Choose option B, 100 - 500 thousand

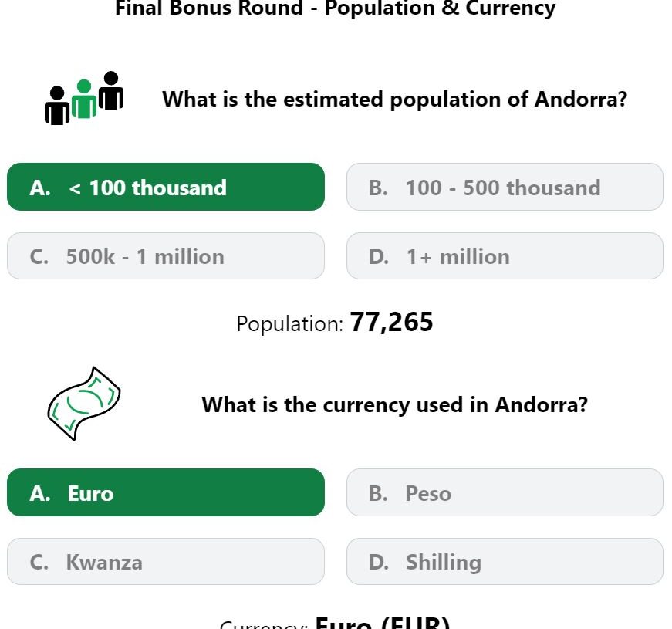click(505, 187)
